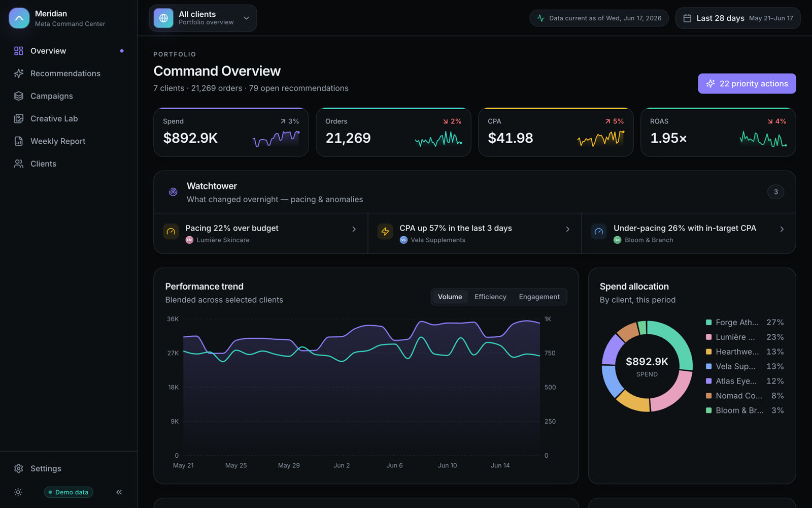Click the globe icon for All clients

[x=163, y=18]
